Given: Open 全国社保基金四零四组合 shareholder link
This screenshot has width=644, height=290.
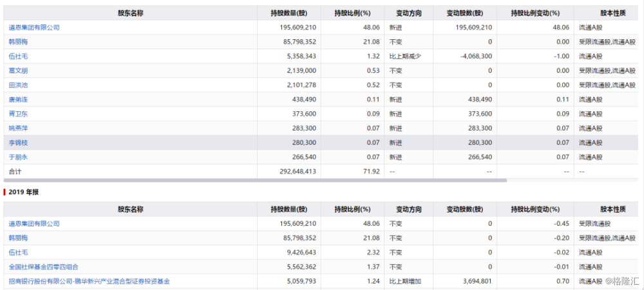Looking at the screenshot, I should 44,266.
